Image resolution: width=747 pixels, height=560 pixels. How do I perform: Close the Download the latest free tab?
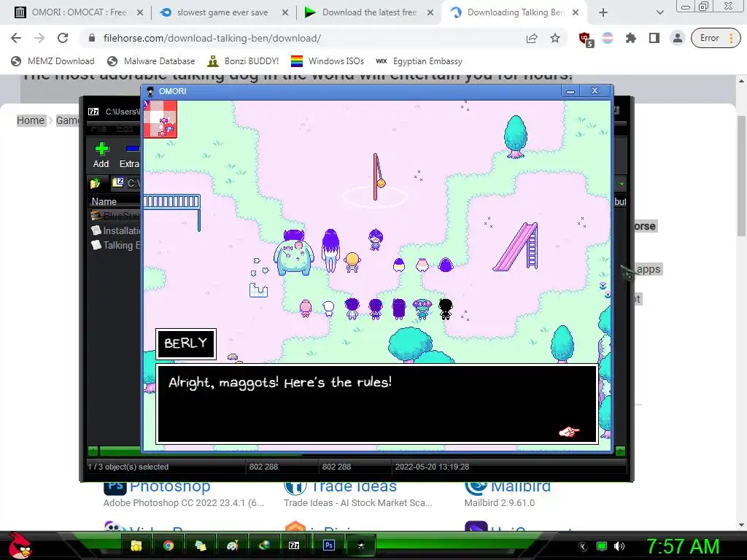point(430,13)
